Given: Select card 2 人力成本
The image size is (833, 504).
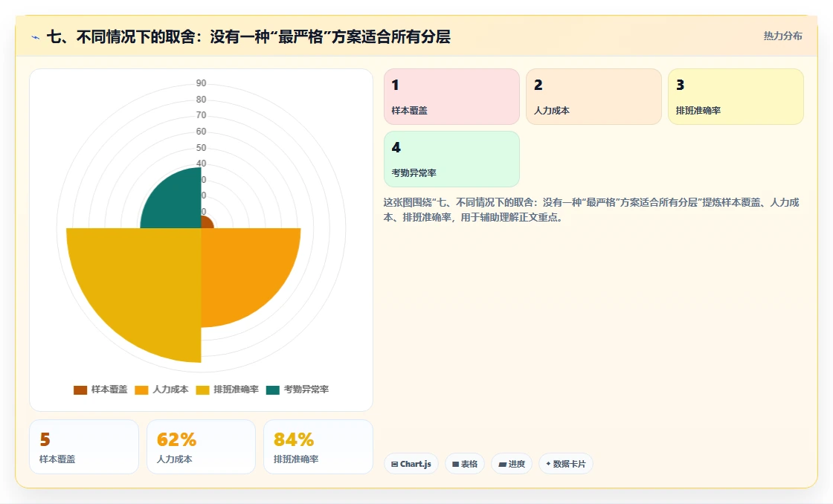Looking at the screenshot, I should [x=594, y=97].
